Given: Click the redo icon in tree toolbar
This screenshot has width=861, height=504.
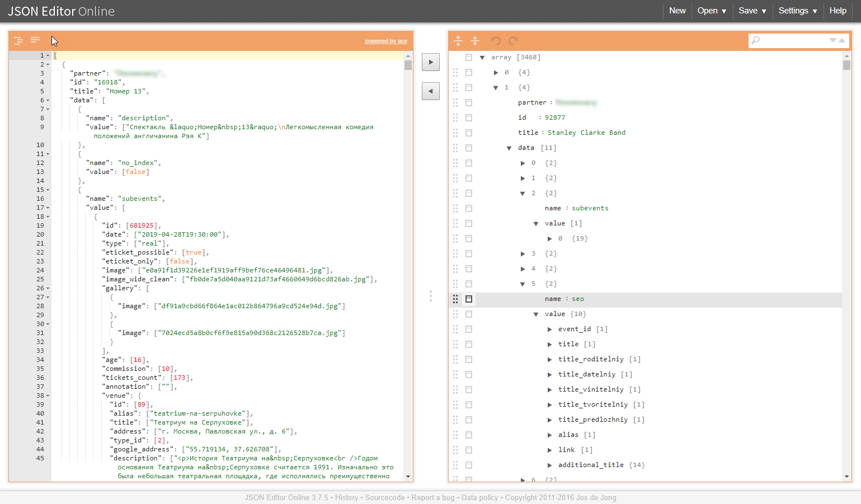Looking at the screenshot, I should click(513, 40).
